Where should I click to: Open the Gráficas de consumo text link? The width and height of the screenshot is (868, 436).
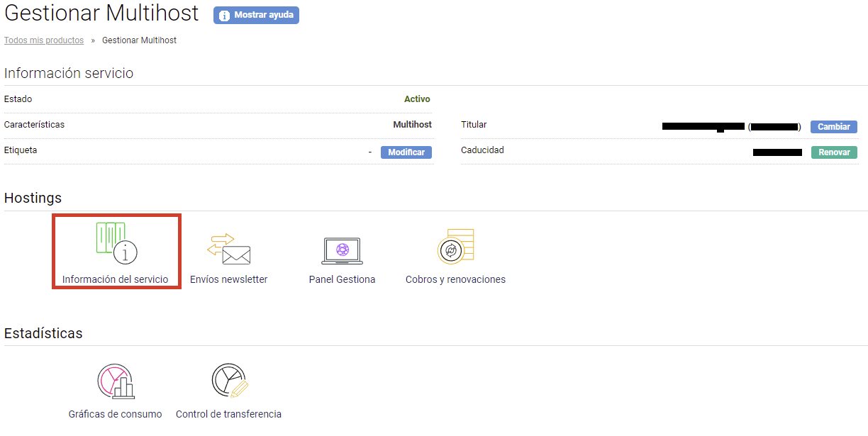116,414
